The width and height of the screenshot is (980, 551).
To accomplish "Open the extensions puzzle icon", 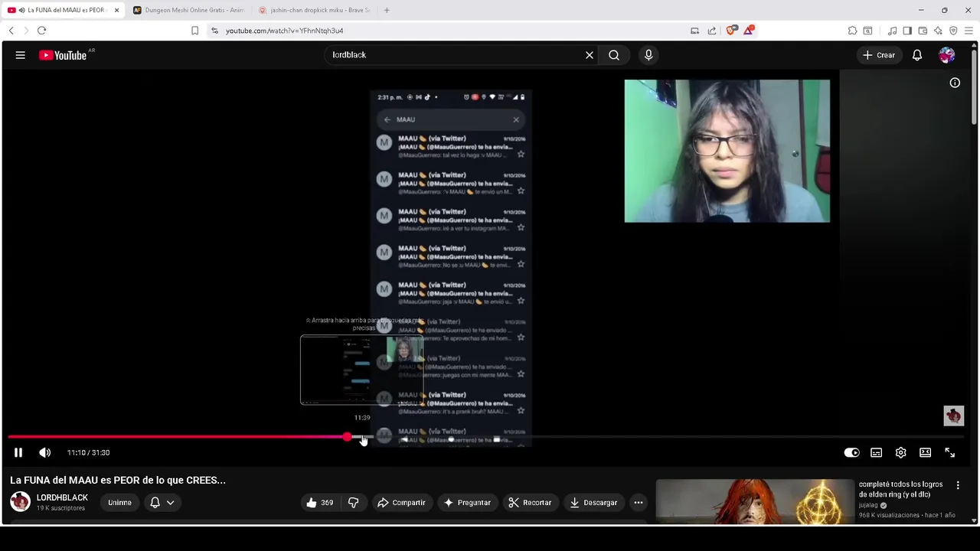I will click(x=852, y=31).
